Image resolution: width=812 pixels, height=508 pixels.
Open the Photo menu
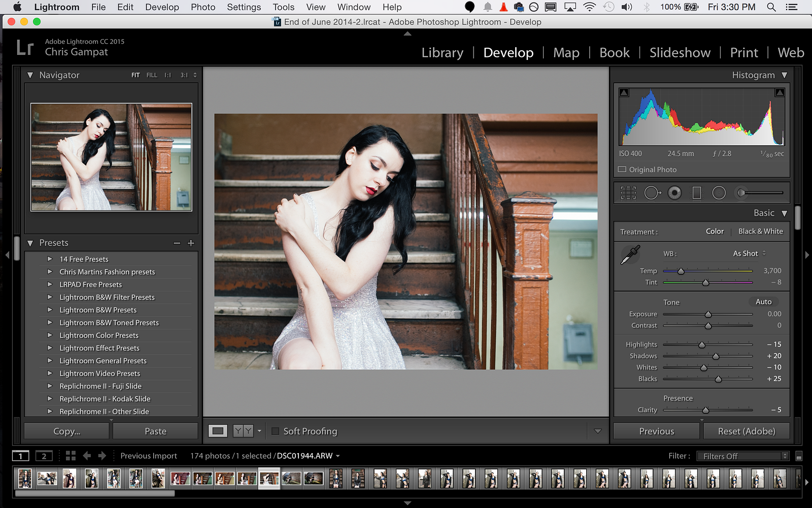click(x=203, y=7)
